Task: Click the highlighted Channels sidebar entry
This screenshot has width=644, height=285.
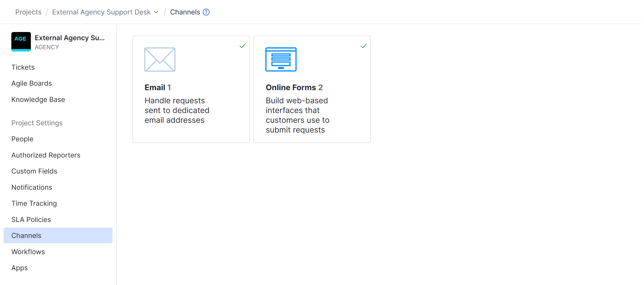Action: click(26, 235)
